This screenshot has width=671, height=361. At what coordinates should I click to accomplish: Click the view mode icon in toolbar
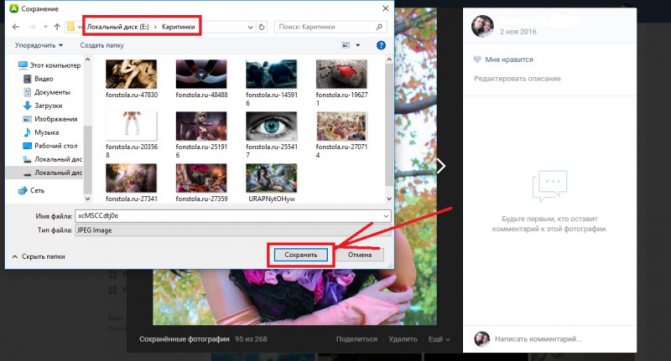tap(346, 45)
